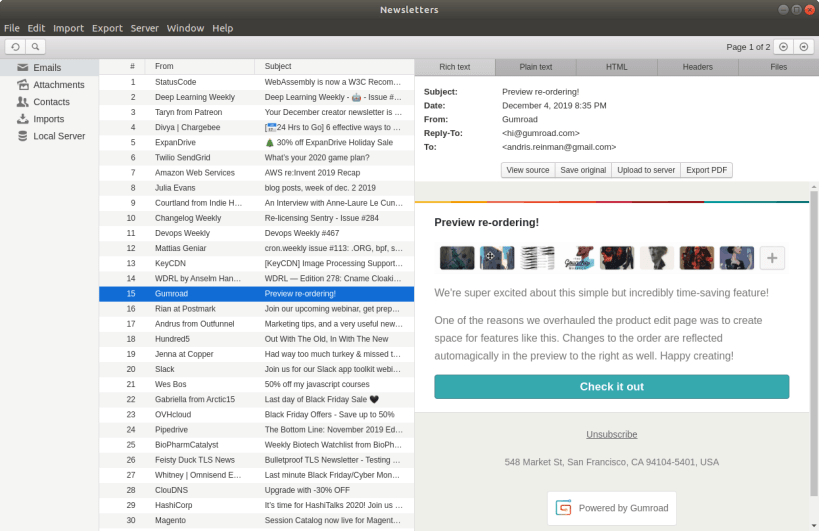Select the Devops Weekly email
Image resolution: width=819 pixels, height=531 pixels.
(256, 233)
